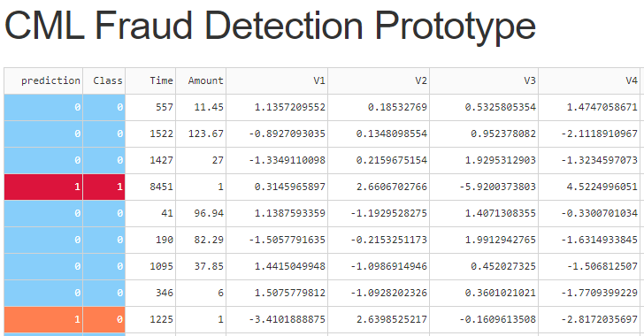
Task: Click the V4 column header
Action: [x=589, y=81]
